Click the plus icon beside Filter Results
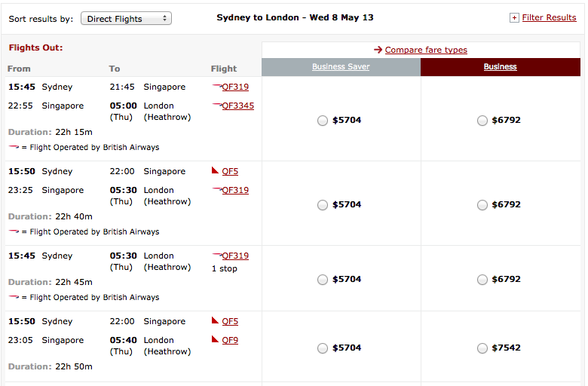 point(514,17)
